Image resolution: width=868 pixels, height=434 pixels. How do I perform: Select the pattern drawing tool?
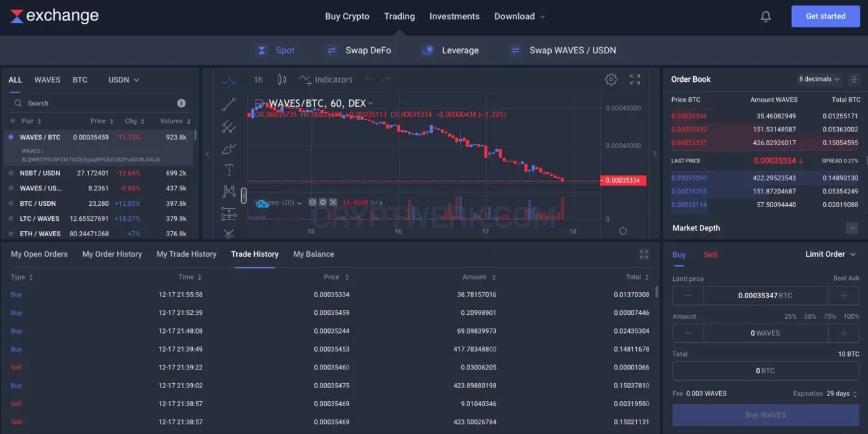(x=229, y=192)
